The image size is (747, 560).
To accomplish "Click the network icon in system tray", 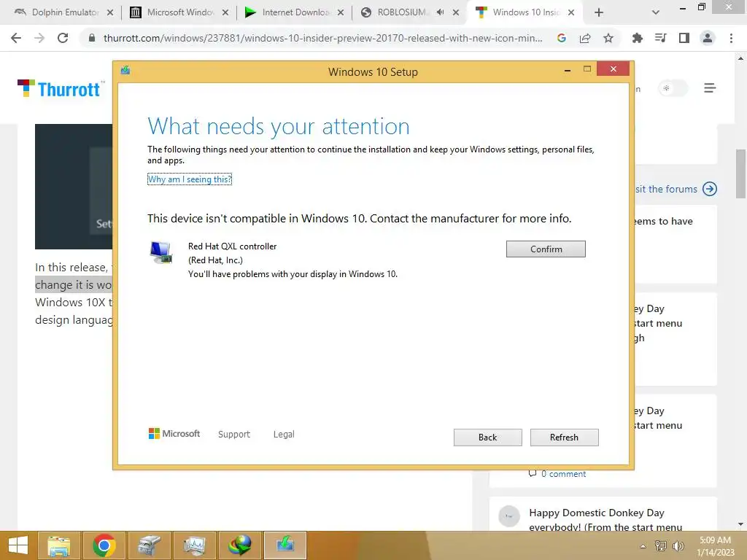I will tap(661, 546).
